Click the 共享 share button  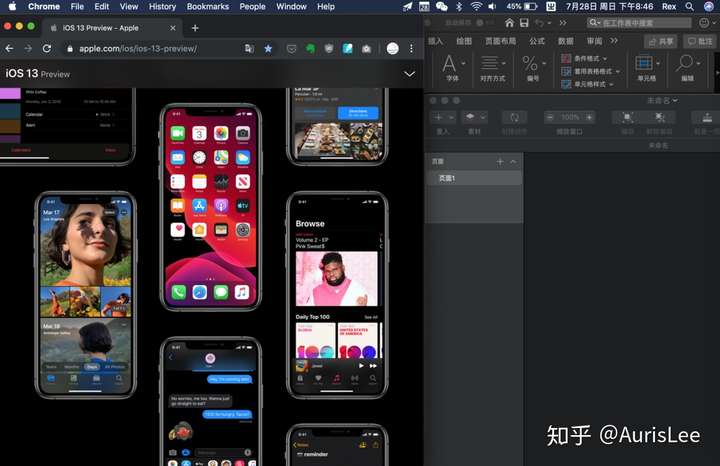pos(660,41)
